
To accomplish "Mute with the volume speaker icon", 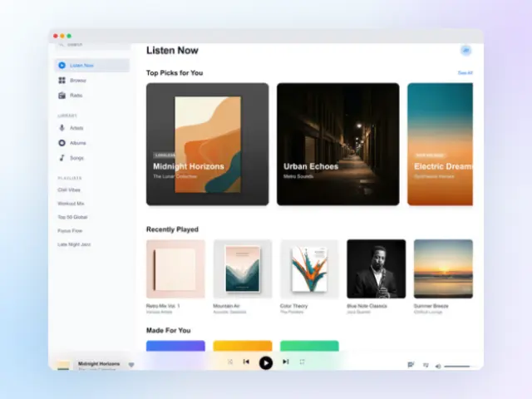I will point(438,367).
